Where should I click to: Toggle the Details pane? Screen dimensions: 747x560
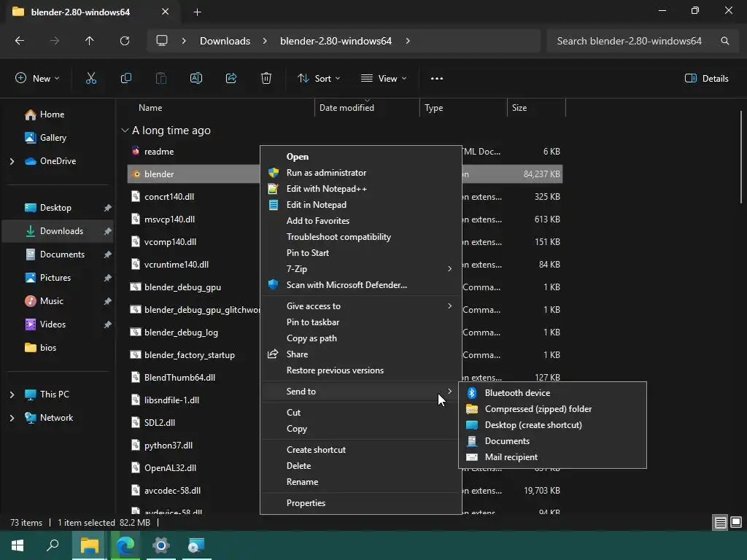(x=706, y=79)
